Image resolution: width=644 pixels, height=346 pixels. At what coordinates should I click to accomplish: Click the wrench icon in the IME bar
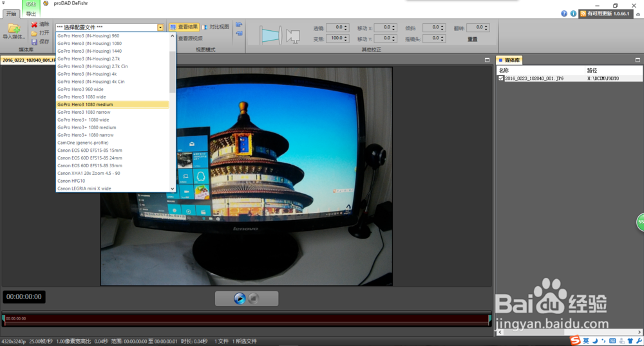tap(639, 341)
